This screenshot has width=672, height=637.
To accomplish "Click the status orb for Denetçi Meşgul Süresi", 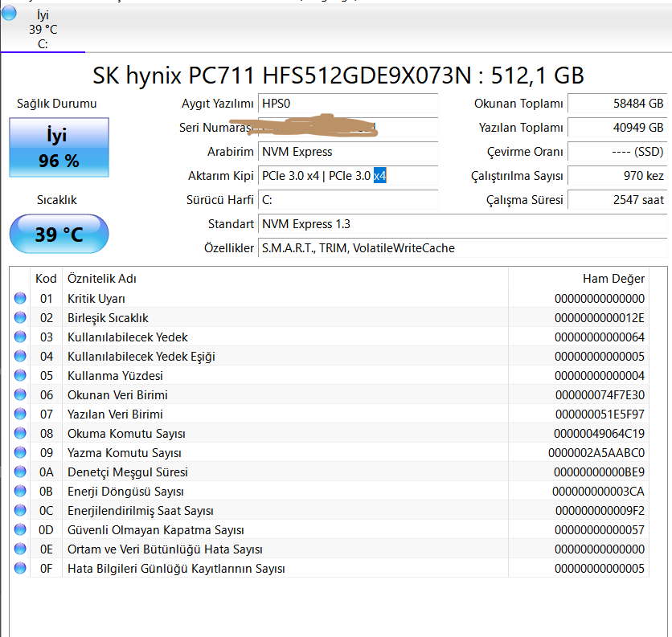I will pos(20,472).
